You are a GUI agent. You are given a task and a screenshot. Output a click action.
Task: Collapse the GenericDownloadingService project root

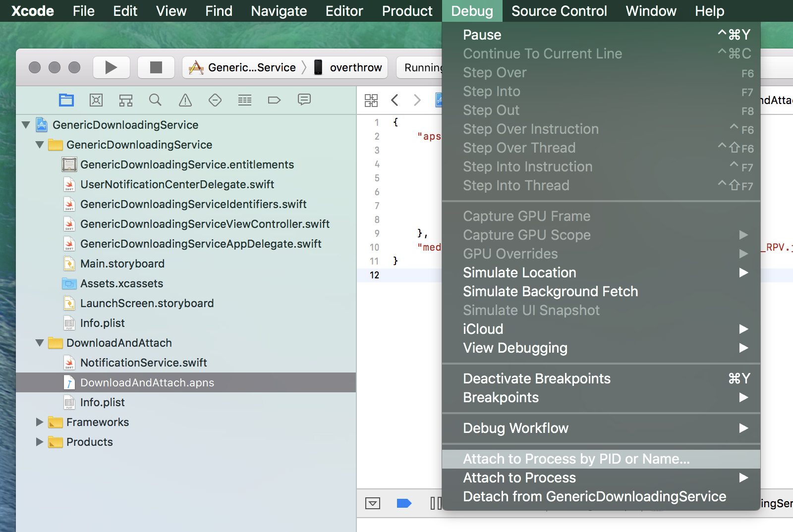(x=26, y=125)
